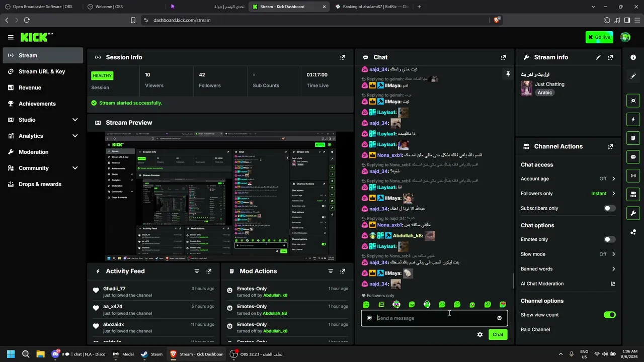Open Followers only Instant options
The image size is (644, 362).
[x=603, y=194]
